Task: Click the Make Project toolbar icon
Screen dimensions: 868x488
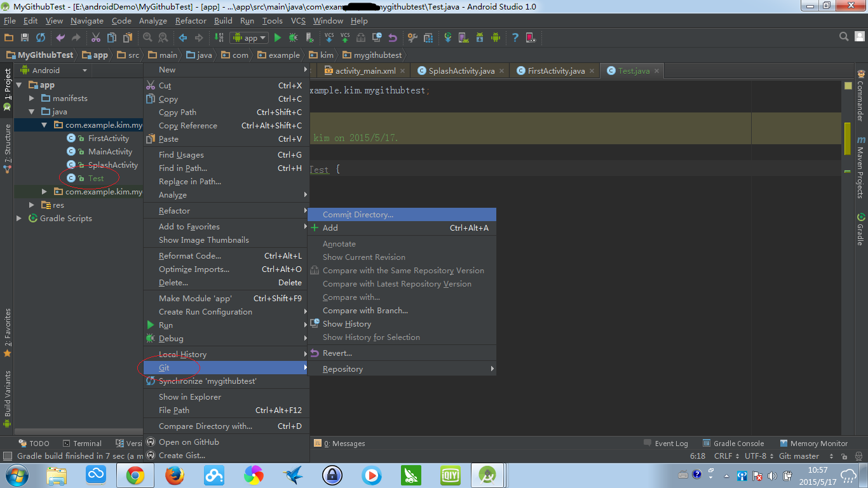Action: click(219, 38)
